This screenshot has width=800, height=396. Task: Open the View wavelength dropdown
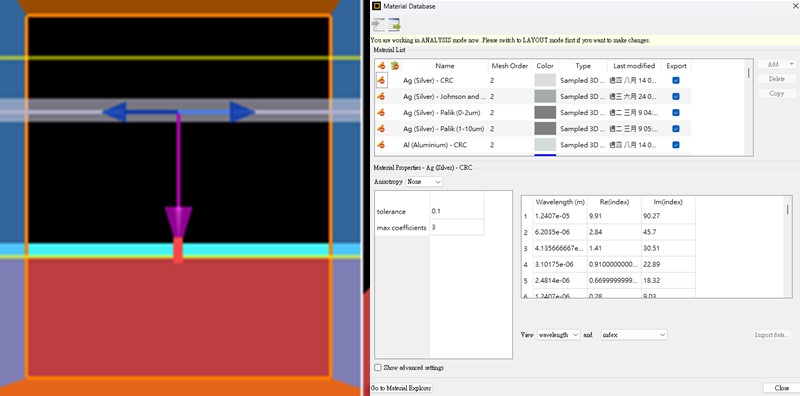coord(559,335)
